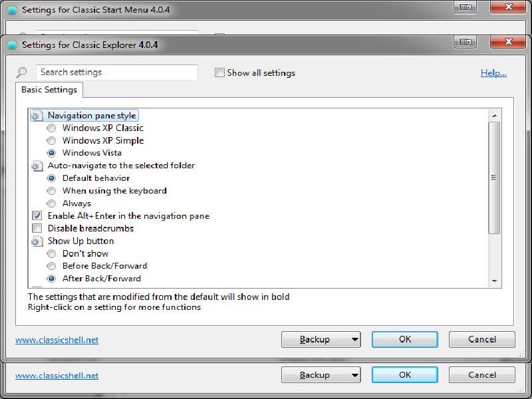Enable the Disable breadcrumbs checkbox
This screenshot has height=399, width=532.
(37, 228)
